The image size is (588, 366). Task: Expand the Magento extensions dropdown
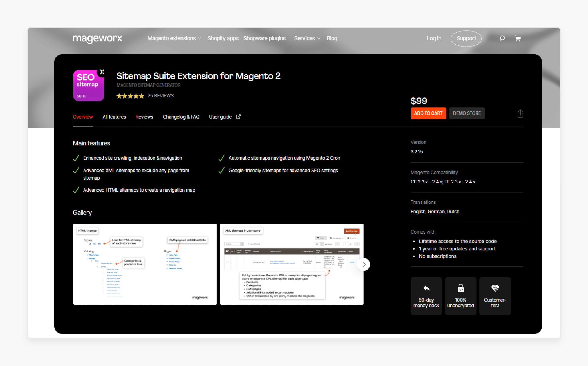pos(174,38)
